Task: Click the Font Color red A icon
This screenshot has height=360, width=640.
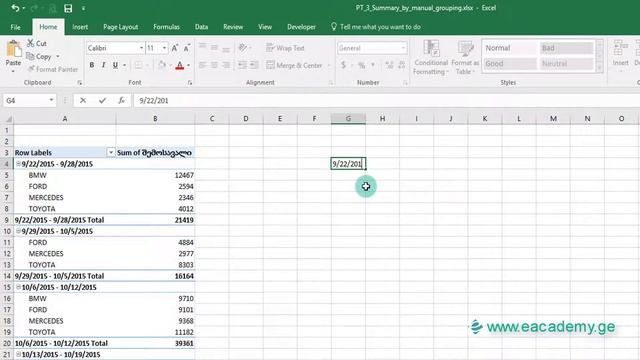Action: [x=180, y=65]
